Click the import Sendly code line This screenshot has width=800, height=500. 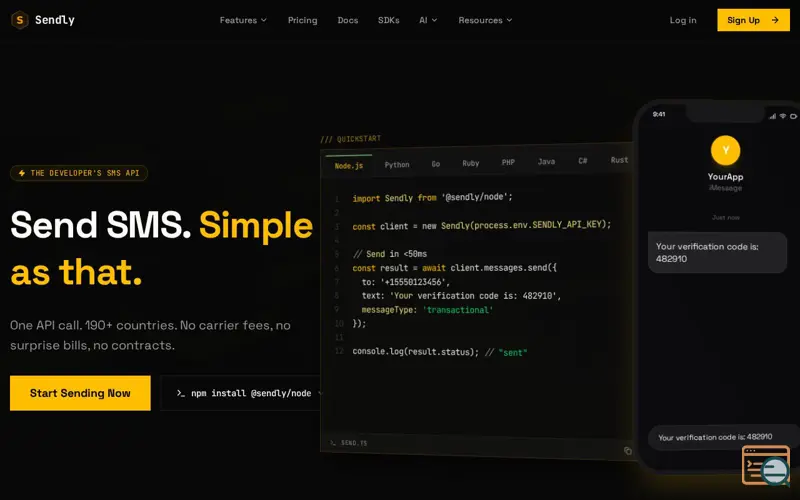tap(432, 197)
